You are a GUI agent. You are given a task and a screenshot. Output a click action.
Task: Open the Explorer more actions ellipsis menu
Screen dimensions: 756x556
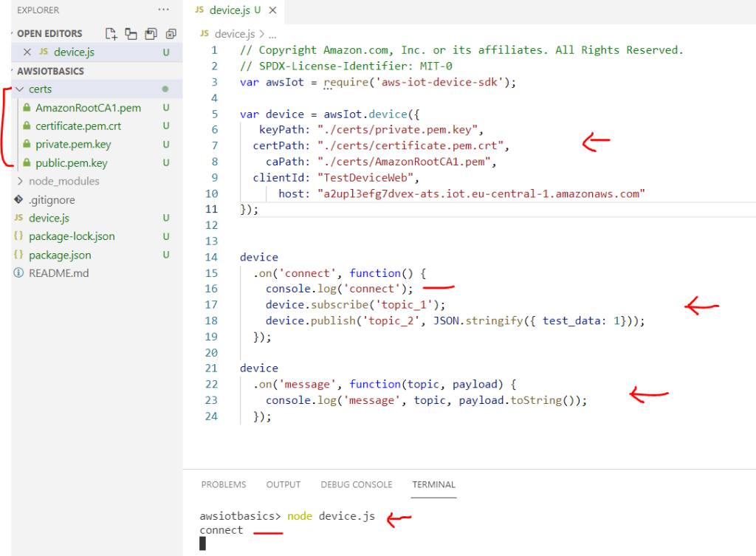tap(163, 10)
